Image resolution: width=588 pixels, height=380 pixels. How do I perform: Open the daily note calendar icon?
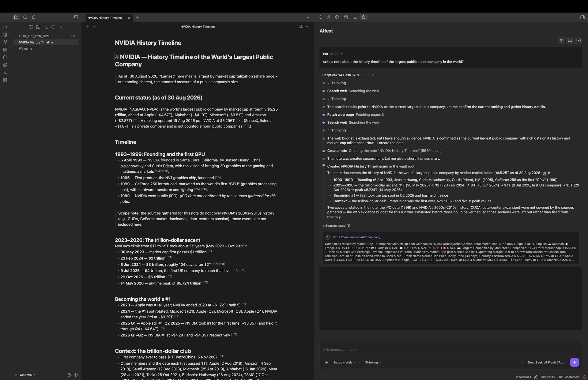5,57
